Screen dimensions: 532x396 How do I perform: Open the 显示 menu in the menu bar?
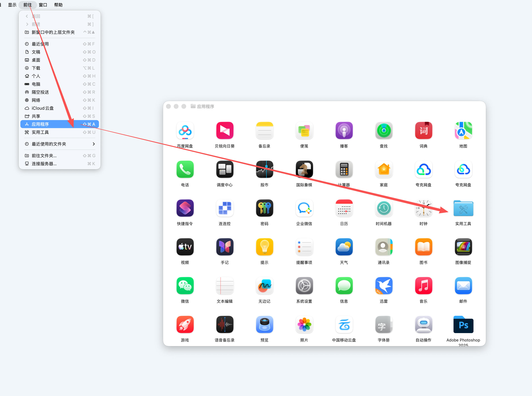point(12,5)
